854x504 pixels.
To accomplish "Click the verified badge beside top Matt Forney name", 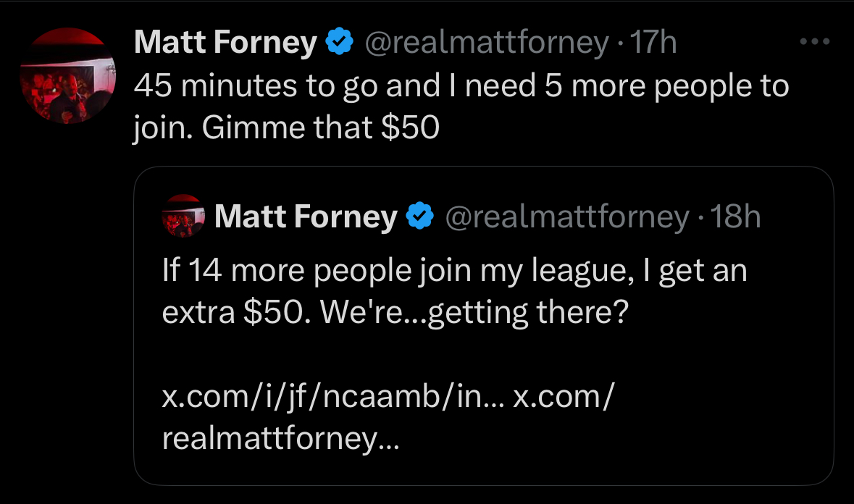I will 338,43.
